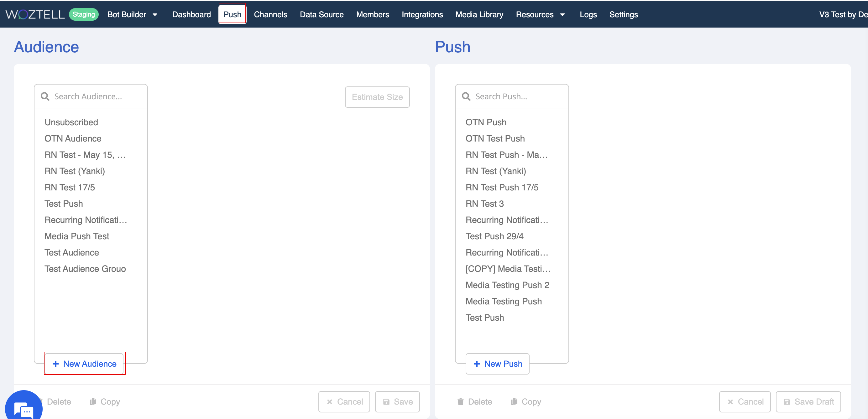Select the [COPY] Media Testi… push
This screenshot has height=419, width=868.
click(508, 269)
